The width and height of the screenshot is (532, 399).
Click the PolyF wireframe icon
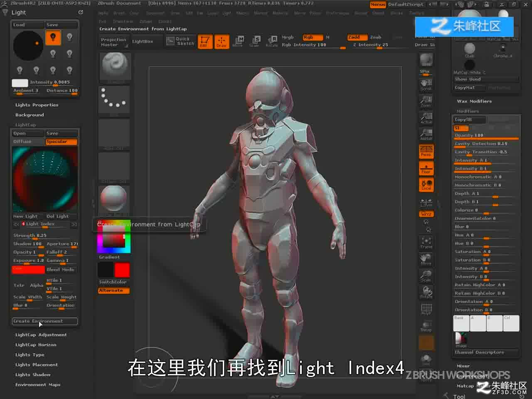click(426, 309)
